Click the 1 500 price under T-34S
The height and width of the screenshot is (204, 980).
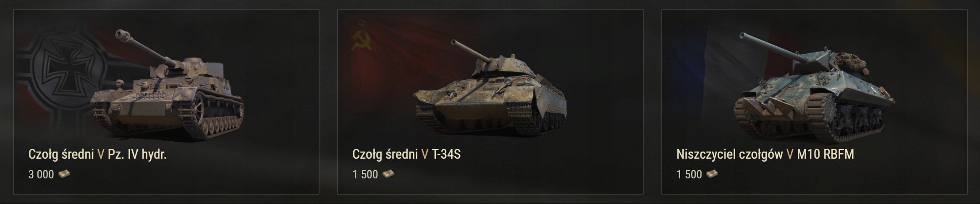(365, 174)
